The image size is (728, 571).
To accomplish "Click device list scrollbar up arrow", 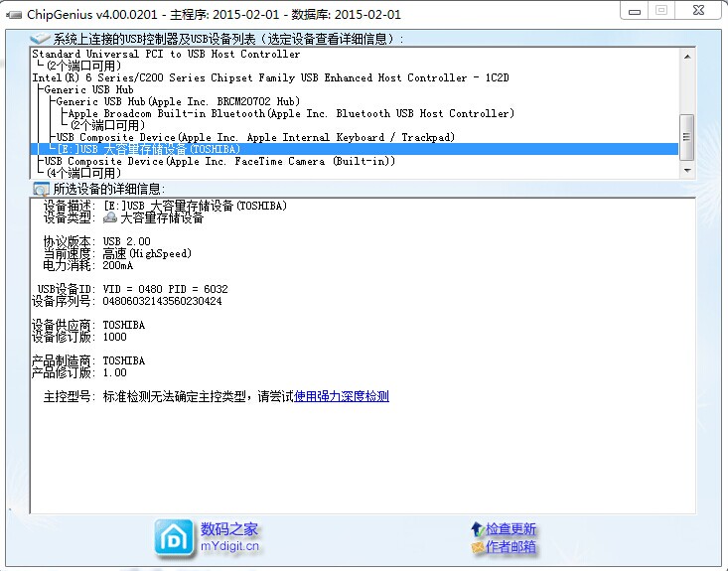I will (x=687, y=57).
